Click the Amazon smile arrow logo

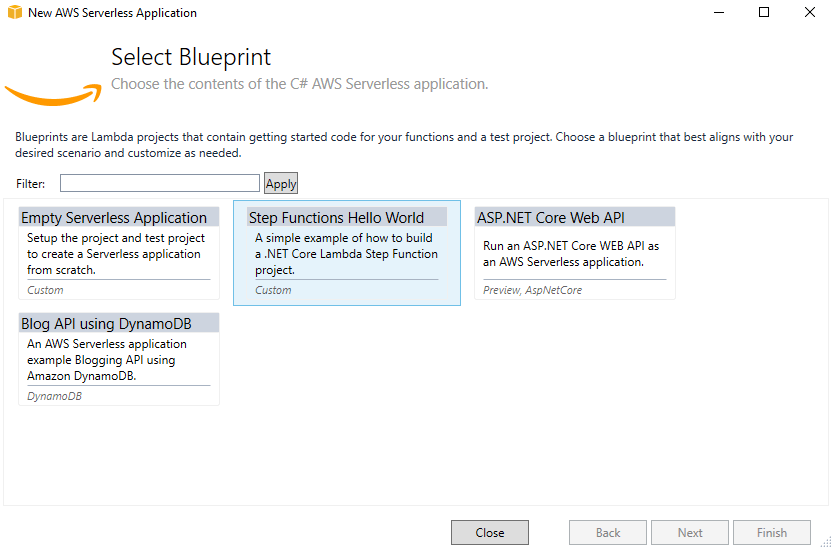coord(53,94)
